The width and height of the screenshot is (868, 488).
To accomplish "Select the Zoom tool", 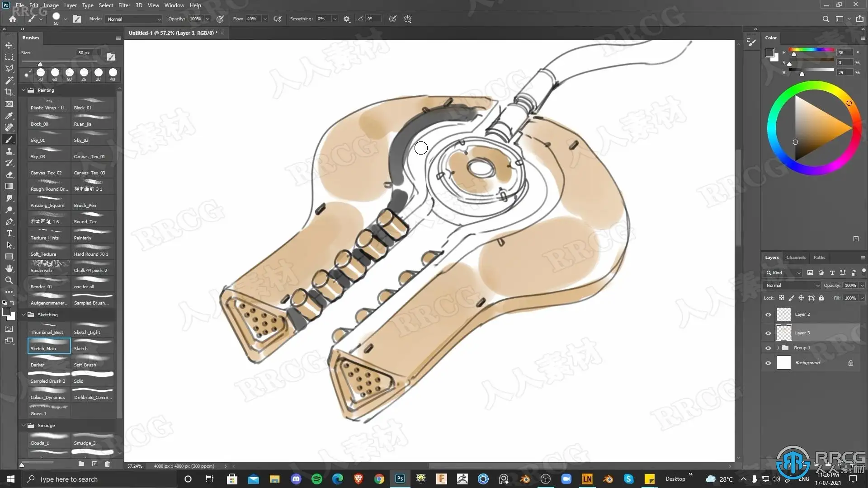I will 9,280.
